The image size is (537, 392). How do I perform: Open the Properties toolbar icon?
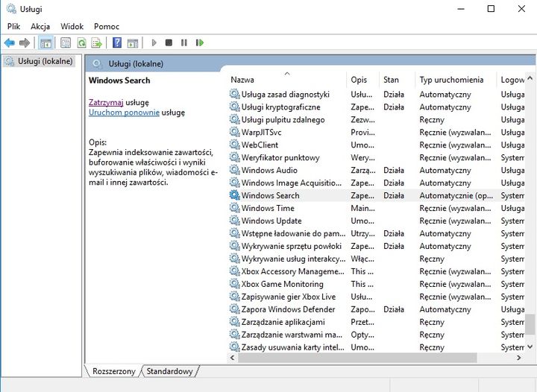tap(66, 42)
